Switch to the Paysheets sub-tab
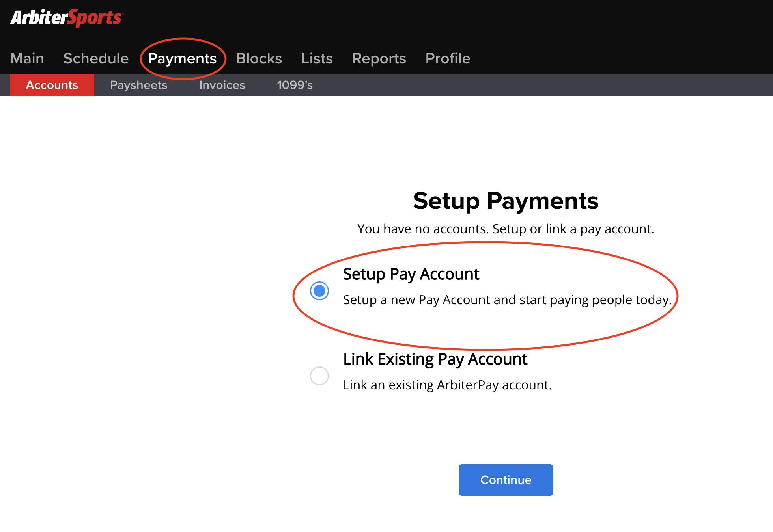The height and width of the screenshot is (532, 773). (x=138, y=85)
